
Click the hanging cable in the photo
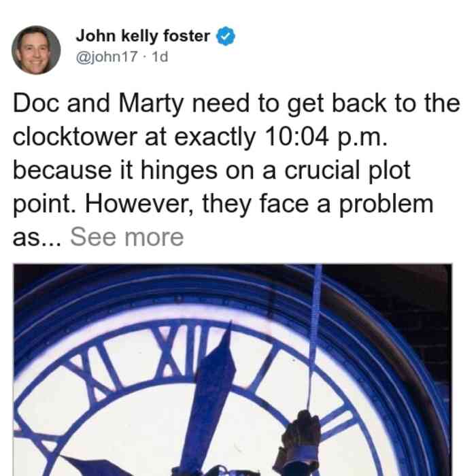point(313,337)
